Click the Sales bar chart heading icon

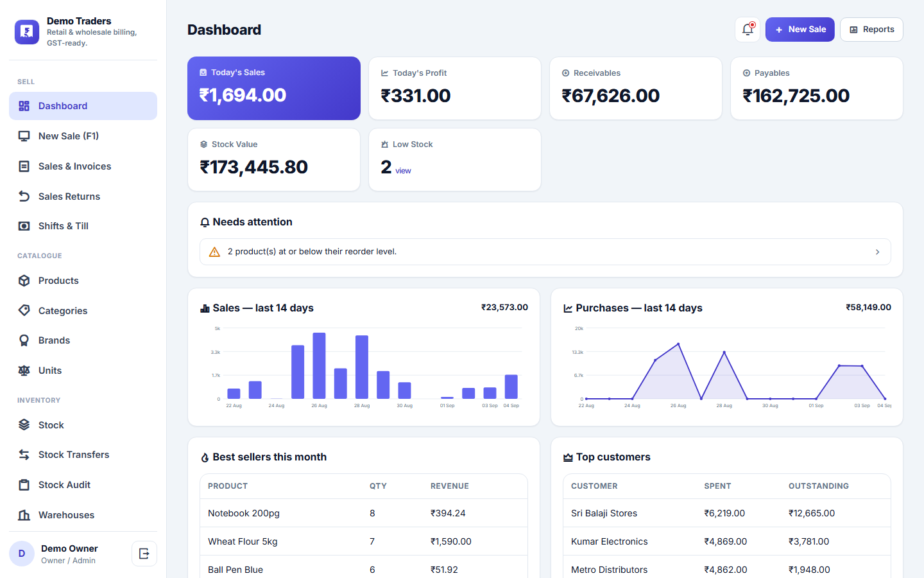pos(205,308)
